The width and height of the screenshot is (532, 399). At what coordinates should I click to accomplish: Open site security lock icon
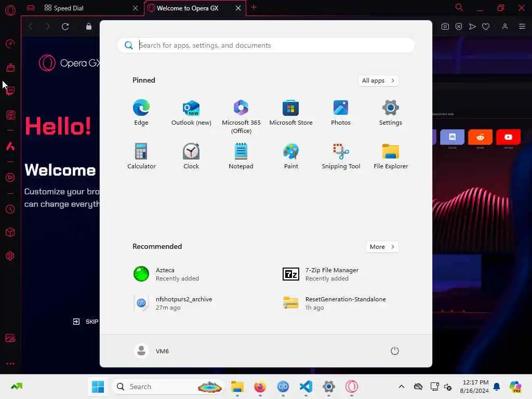(88, 26)
